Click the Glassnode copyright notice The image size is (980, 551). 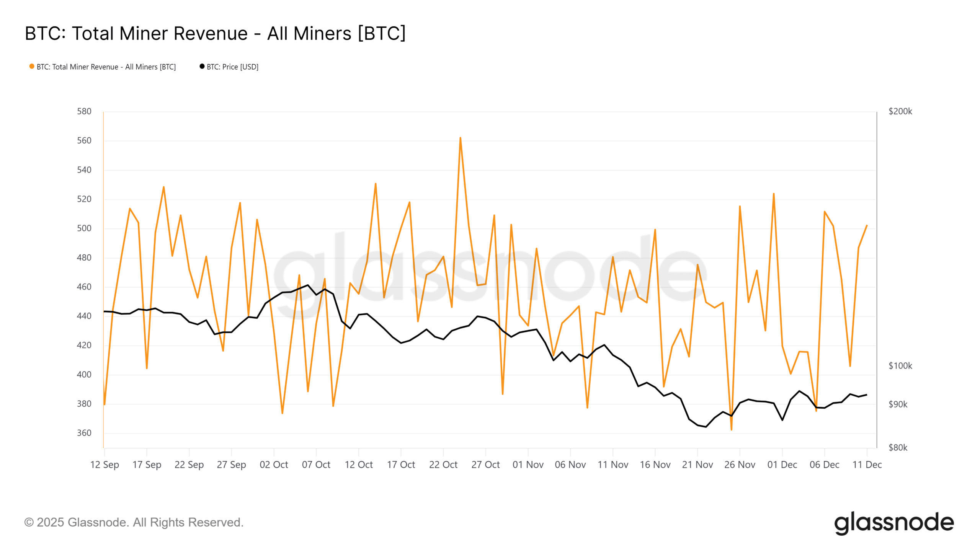tap(134, 522)
